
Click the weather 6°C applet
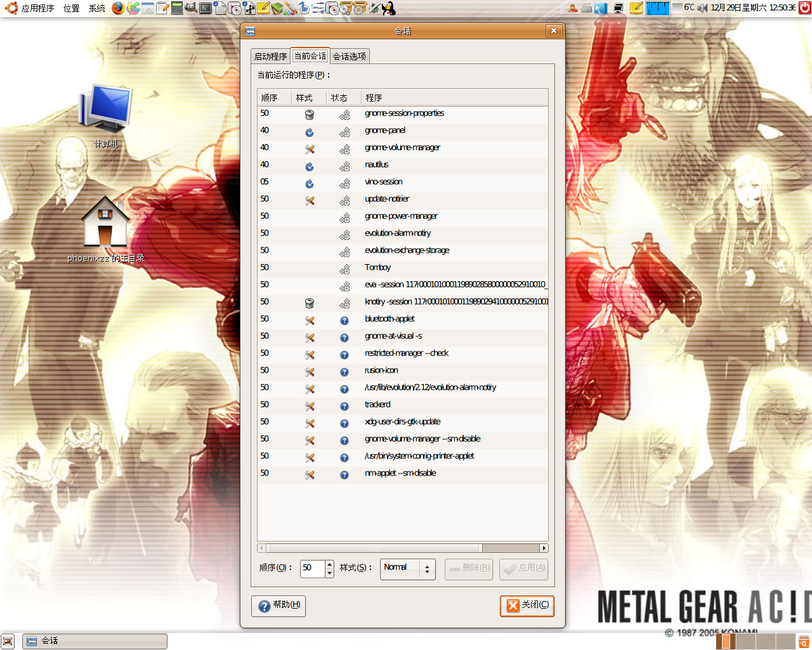[x=683, y=8]
